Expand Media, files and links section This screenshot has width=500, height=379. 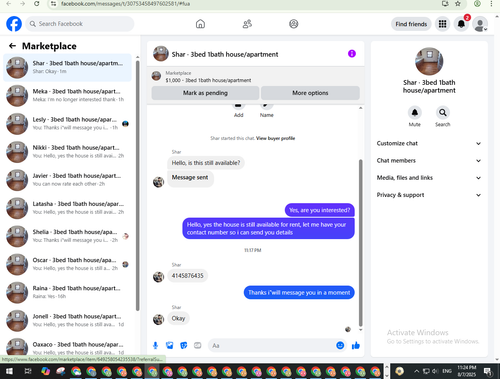click(429, 178)
